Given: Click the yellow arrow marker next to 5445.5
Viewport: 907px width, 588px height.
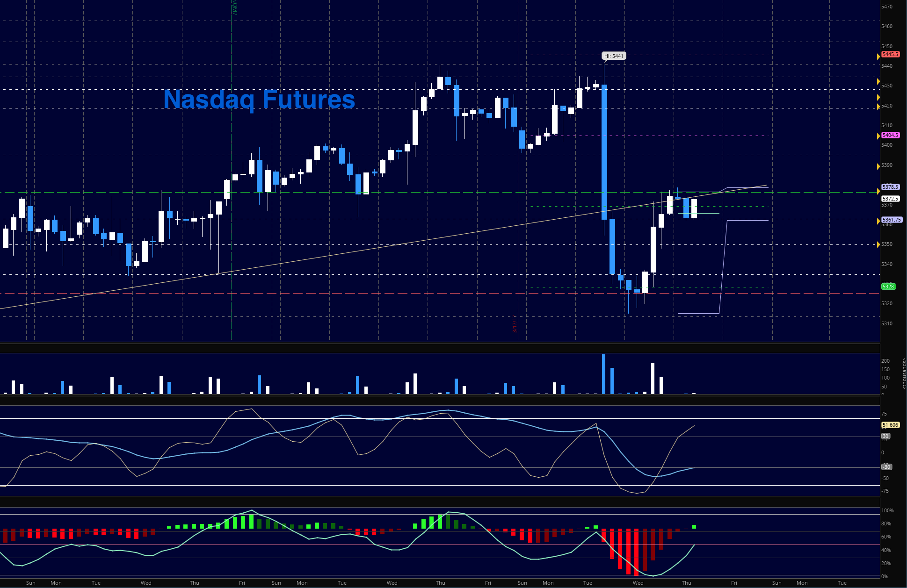Looking at the screenshot, I should click(878, 57).
